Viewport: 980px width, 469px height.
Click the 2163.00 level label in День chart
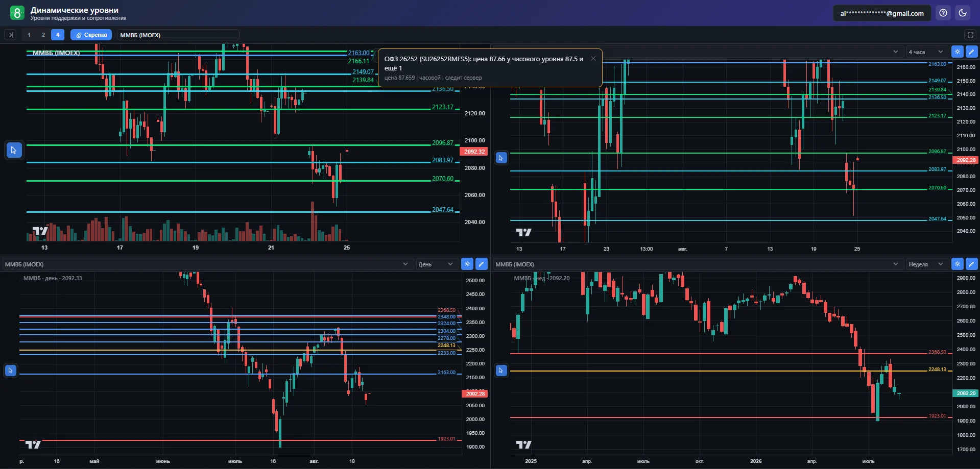point(446,373)
